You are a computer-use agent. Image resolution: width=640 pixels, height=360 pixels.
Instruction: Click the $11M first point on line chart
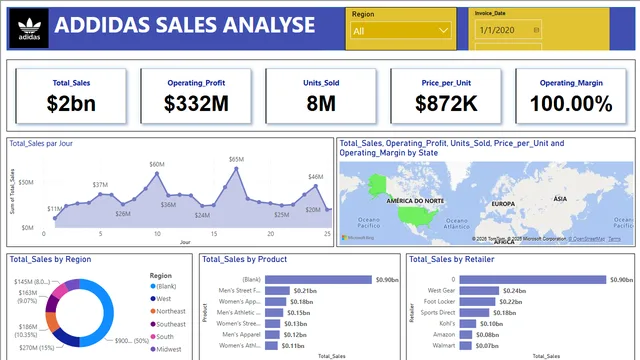pyautogui.click(x=55, y=218)
